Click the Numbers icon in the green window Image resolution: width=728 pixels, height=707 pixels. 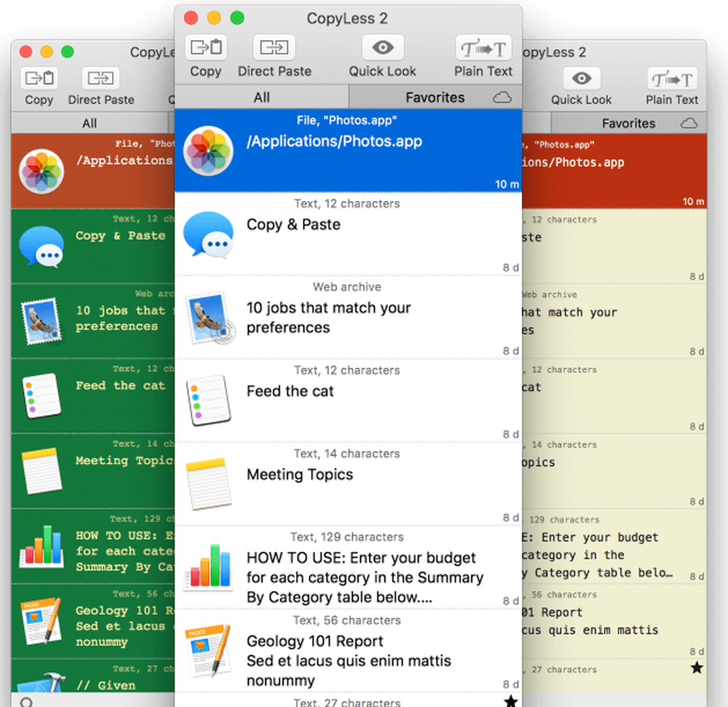(41, 546)
